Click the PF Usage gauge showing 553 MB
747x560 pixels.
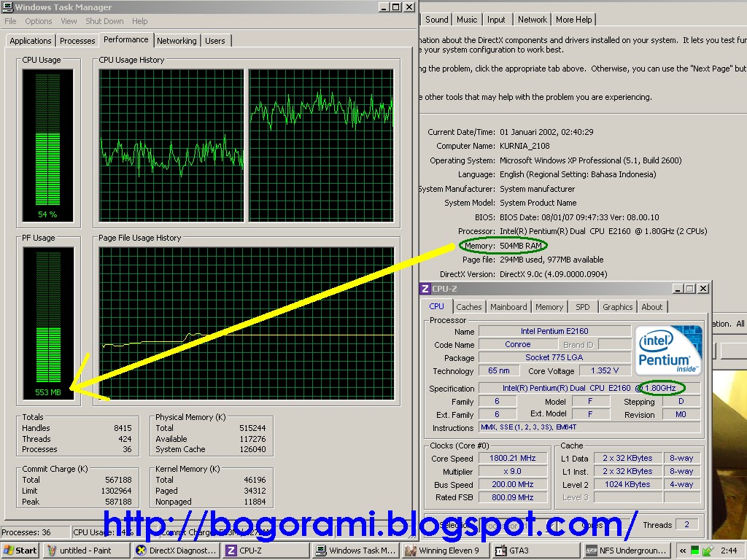[x=48, y=323]
